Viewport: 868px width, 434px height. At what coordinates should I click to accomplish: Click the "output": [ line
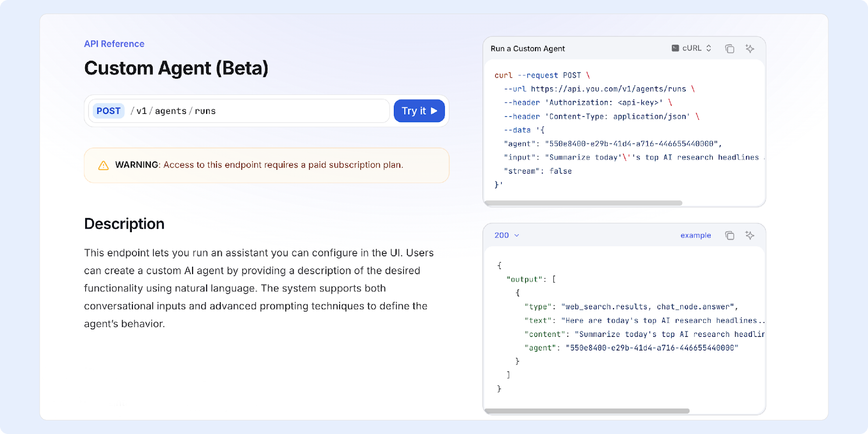click(531, 279)
